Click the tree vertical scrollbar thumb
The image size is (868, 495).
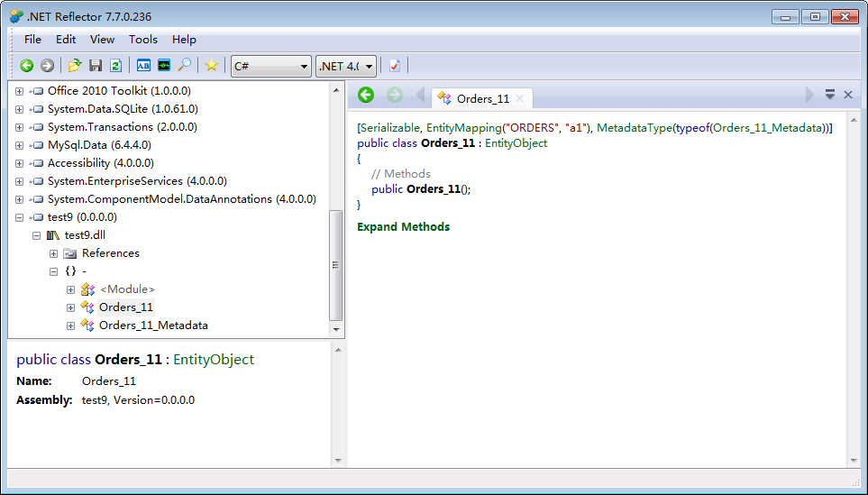336,265
